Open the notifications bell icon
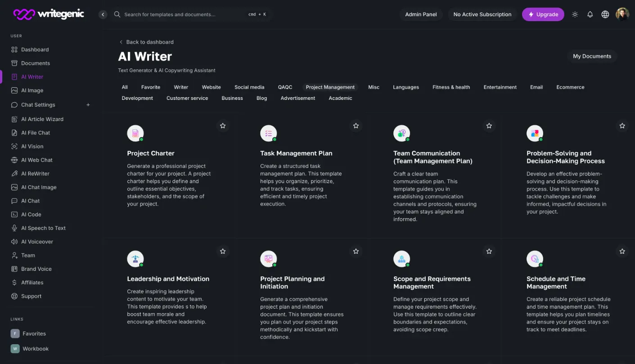 tap(590, 14)
